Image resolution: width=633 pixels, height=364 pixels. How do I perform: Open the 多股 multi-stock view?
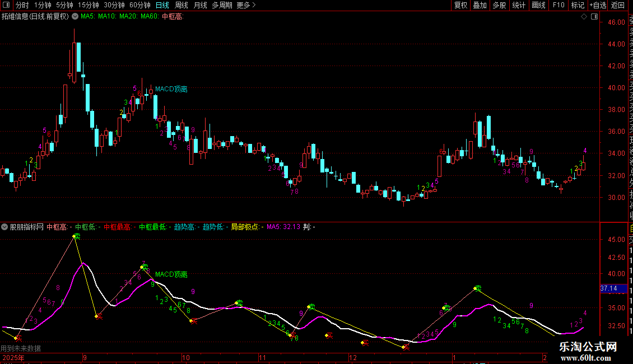[499, 5]
